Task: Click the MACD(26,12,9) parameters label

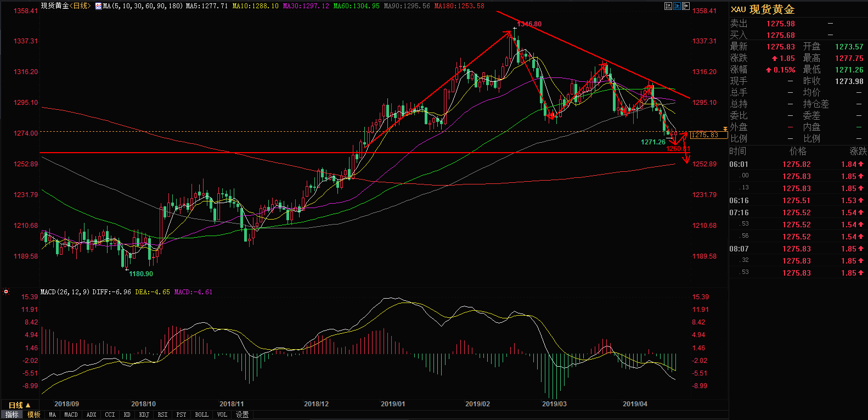Action: (65, 292)
